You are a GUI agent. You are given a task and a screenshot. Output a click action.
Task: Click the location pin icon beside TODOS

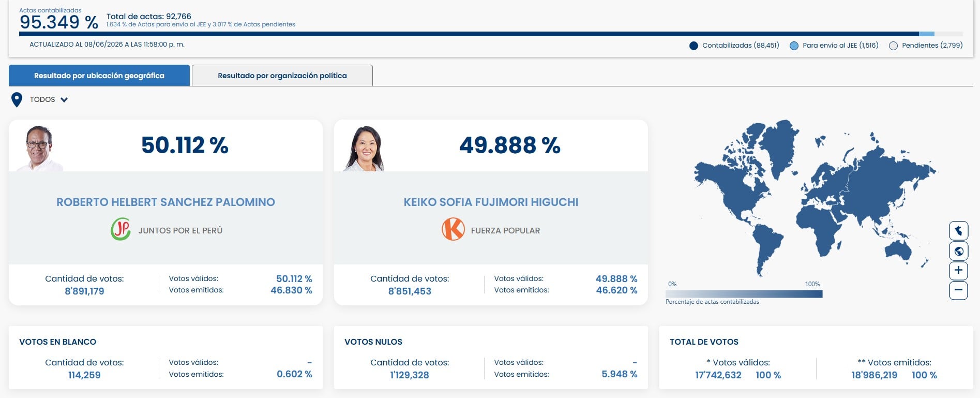tap(17, 99)
